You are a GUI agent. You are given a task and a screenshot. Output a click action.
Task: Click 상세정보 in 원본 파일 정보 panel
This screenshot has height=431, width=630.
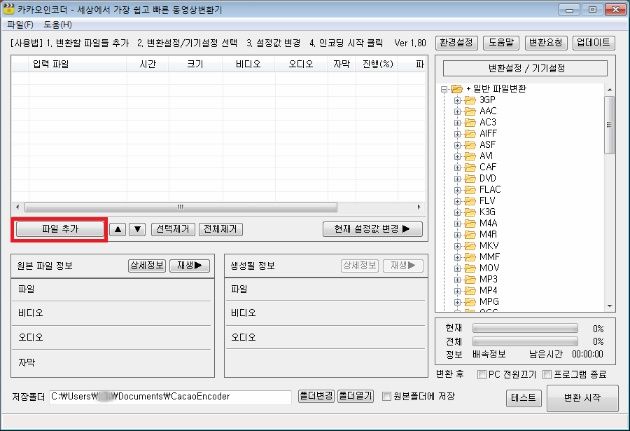pos(147,266)
